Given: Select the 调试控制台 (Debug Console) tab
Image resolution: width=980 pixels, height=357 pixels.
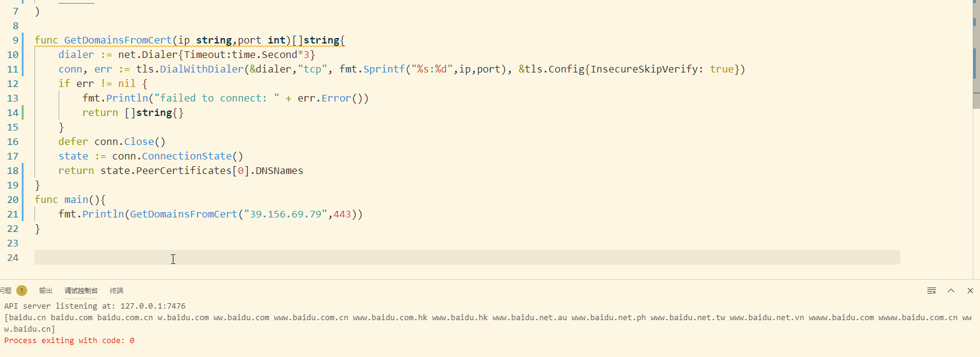Looking at the screenshot, I should click(x=81, y=291).
